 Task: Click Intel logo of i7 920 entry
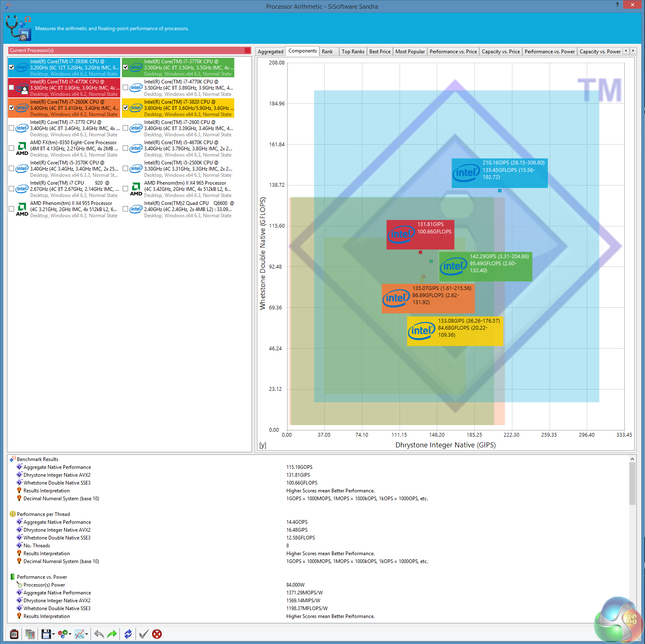tap(22, 189)
